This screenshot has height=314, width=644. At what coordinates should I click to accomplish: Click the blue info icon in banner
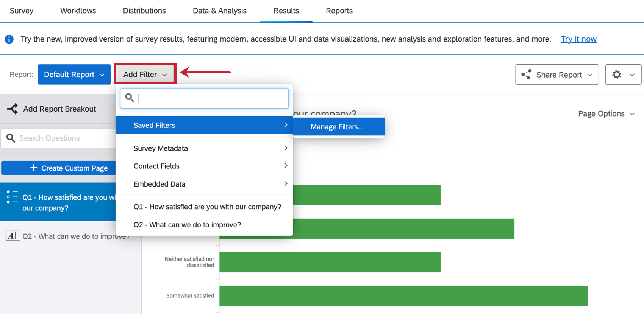(9, 39)
